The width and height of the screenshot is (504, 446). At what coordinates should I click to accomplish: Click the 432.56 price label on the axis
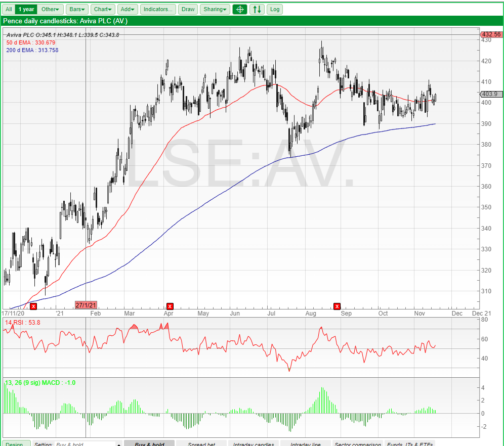click(x=491, y=34)
